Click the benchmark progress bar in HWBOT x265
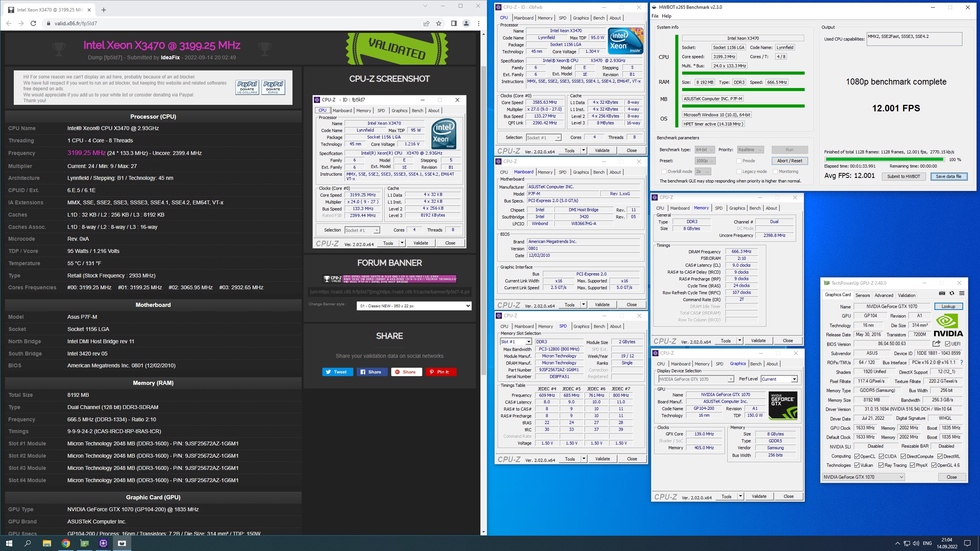Image resolution: width=980 pixels, height=551 pixels. coord(885,159)
